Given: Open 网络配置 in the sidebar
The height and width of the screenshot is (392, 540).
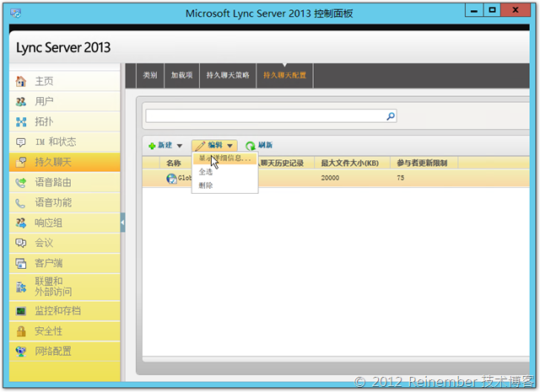Looking at the screenshot, I should pos(65,352).
